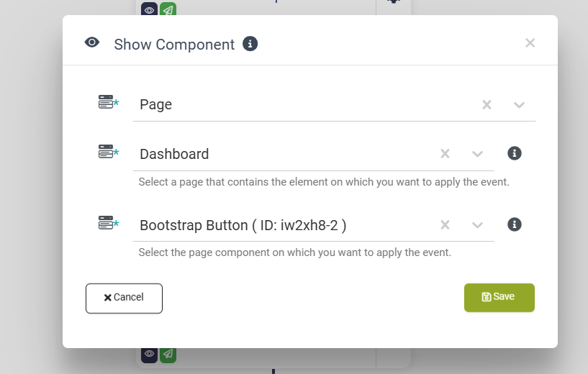Click the Show Component title text
The width and height of the screenshot is (588, 374).
[174, 44]
